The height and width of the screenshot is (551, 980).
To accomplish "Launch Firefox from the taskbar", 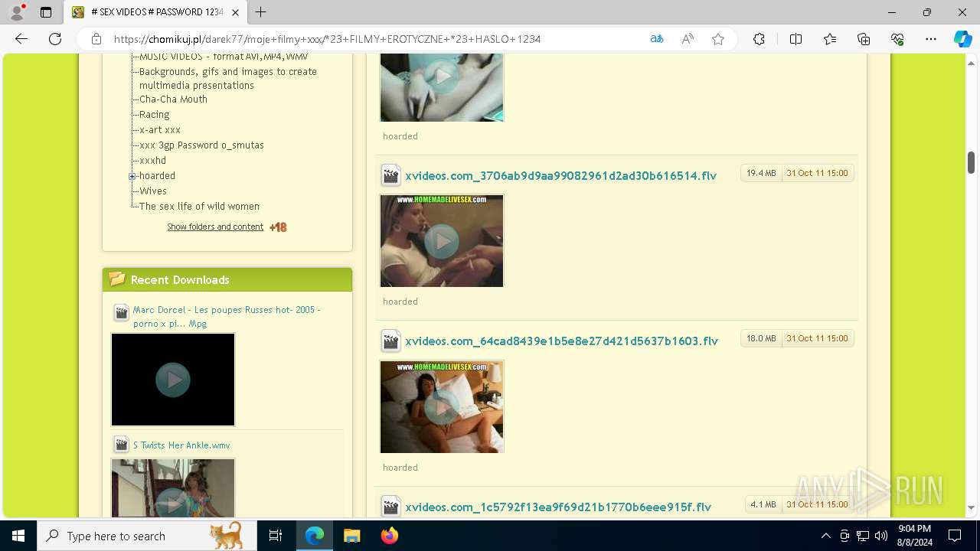I will [390, 536].
